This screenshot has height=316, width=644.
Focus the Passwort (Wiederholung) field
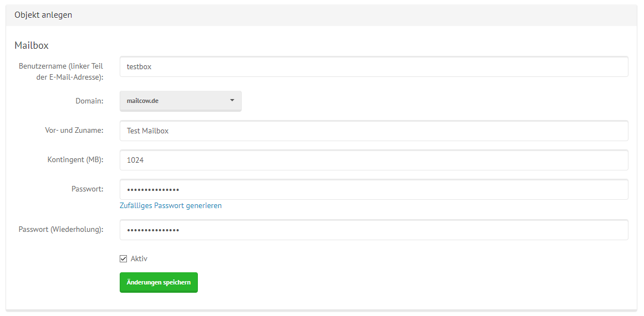pos(374,230)
